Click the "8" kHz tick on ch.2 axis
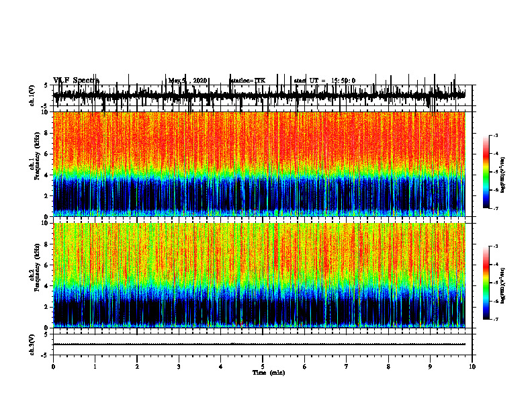 coord(47,244)
